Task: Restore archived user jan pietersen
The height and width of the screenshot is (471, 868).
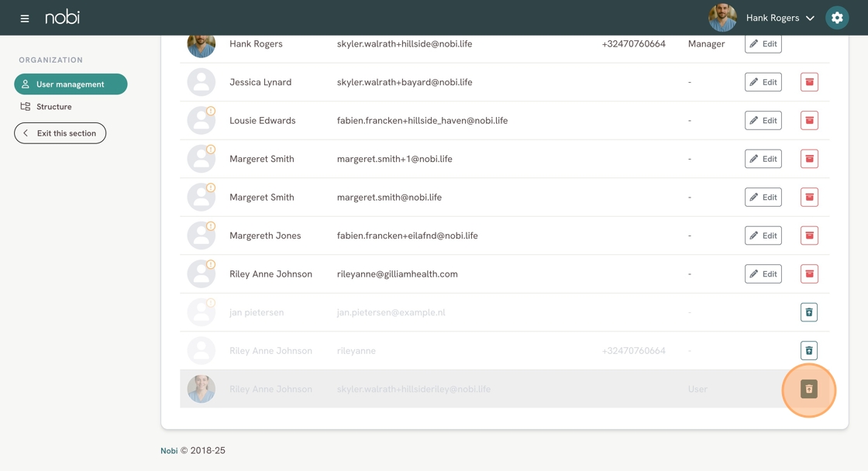Action: point(809,312)
